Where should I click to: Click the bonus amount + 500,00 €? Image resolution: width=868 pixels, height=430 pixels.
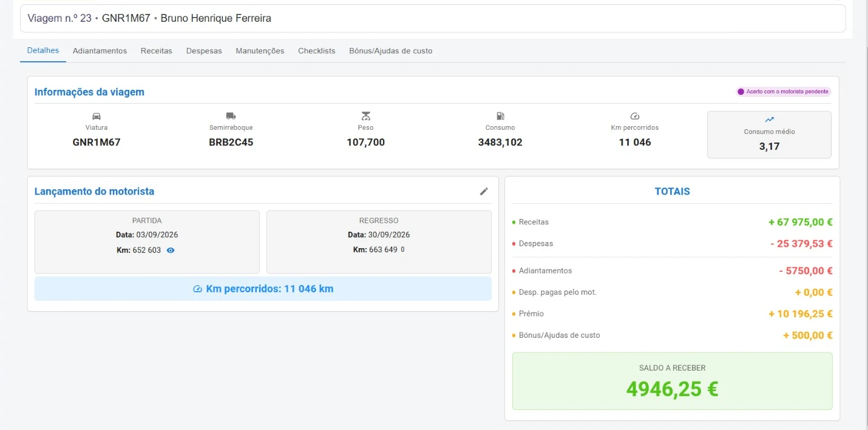808,335
